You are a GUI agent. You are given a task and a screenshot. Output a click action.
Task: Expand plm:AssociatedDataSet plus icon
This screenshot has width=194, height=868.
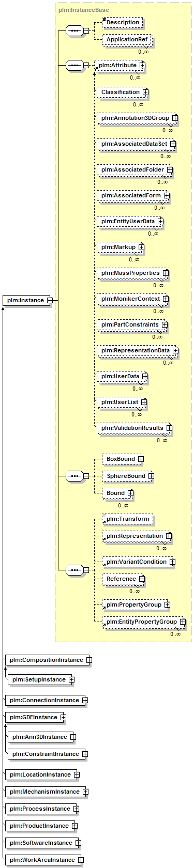coord(173,144)
